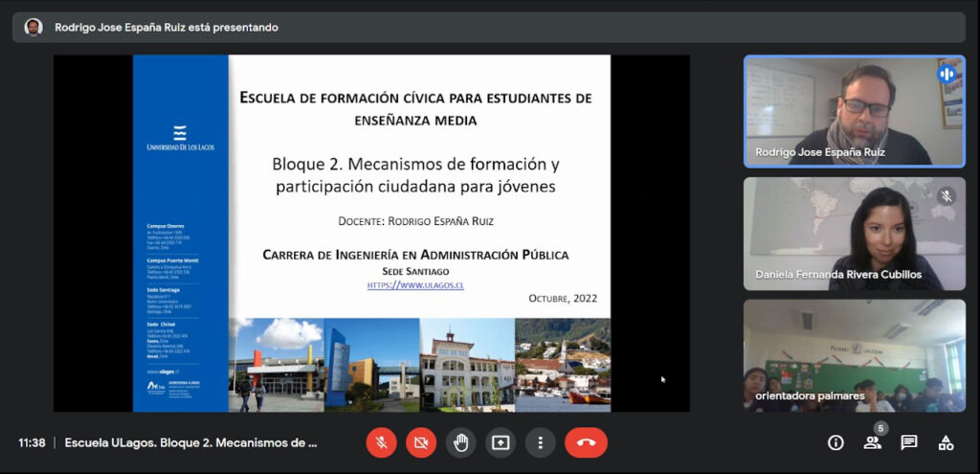Select the orientadora palmares video tile
The image size is (980, 474).
[854, 355]
